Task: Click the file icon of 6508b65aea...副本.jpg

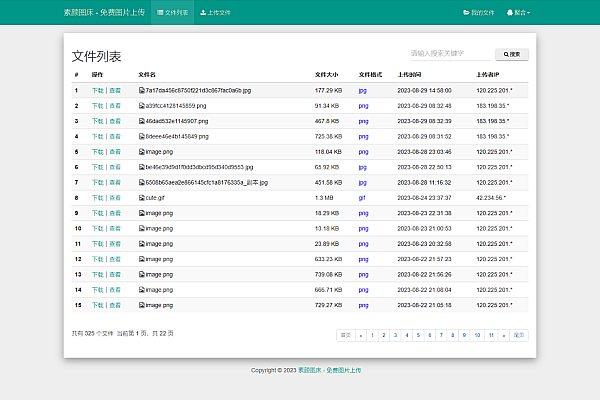Action: pos(142,182)
